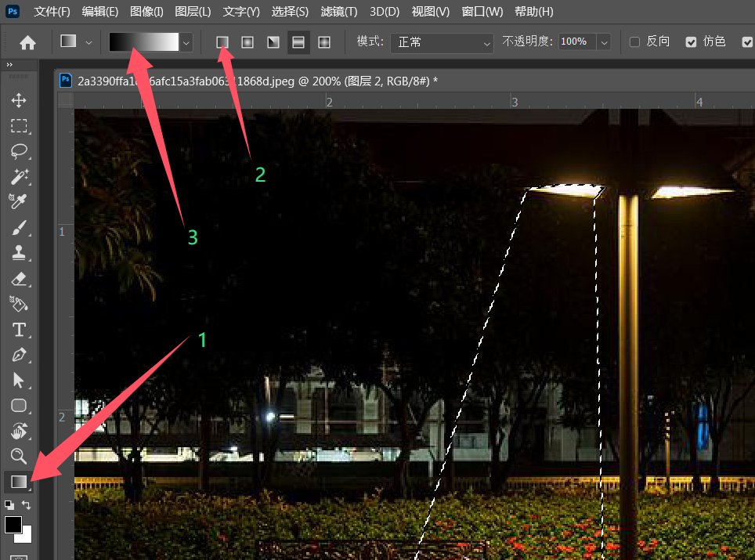The width and height of the screenshot is (755, 560).
Task: Open the 文件(F) menu
Action: [52, 12]
